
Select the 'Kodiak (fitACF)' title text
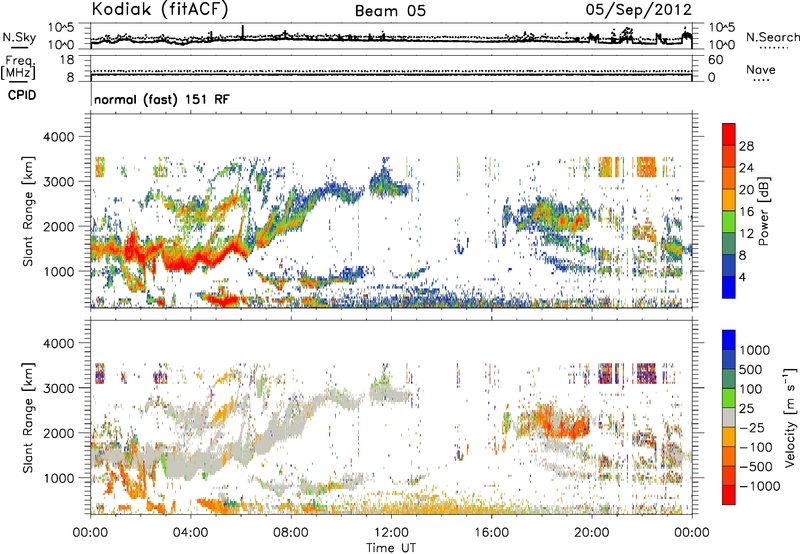coord(160,9)
